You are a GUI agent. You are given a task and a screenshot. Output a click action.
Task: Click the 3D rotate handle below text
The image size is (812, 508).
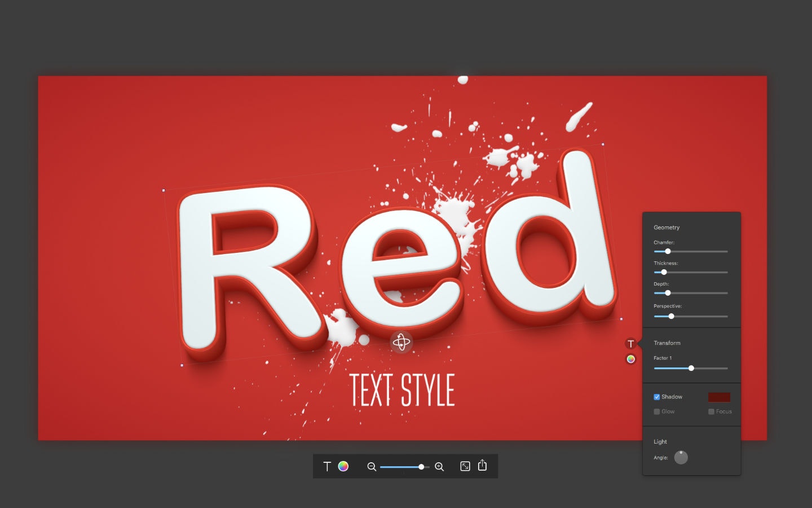point(401,342)
